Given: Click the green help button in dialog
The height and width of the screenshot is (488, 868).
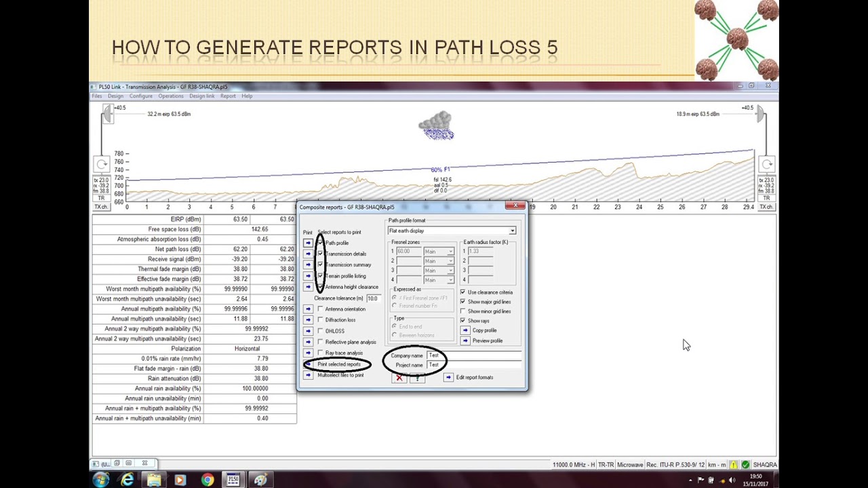Looking at the screenshot, I should click(416, 378).
